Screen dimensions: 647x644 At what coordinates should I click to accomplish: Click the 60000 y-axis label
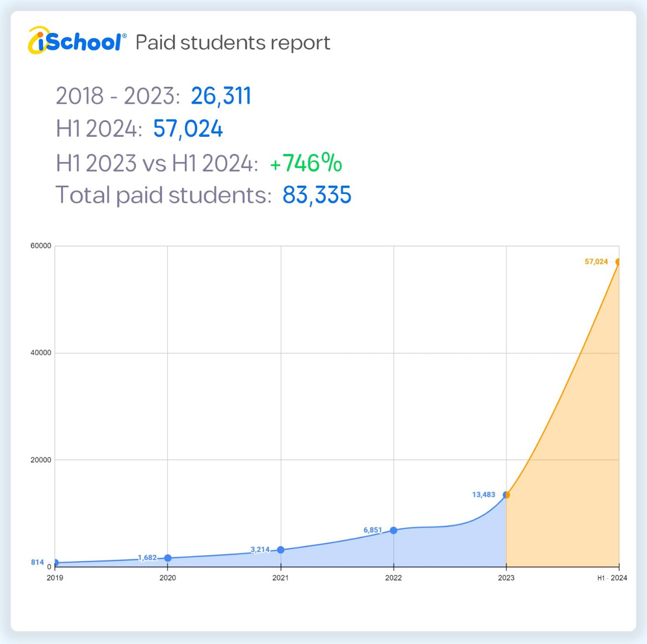[x=41, y=246]
